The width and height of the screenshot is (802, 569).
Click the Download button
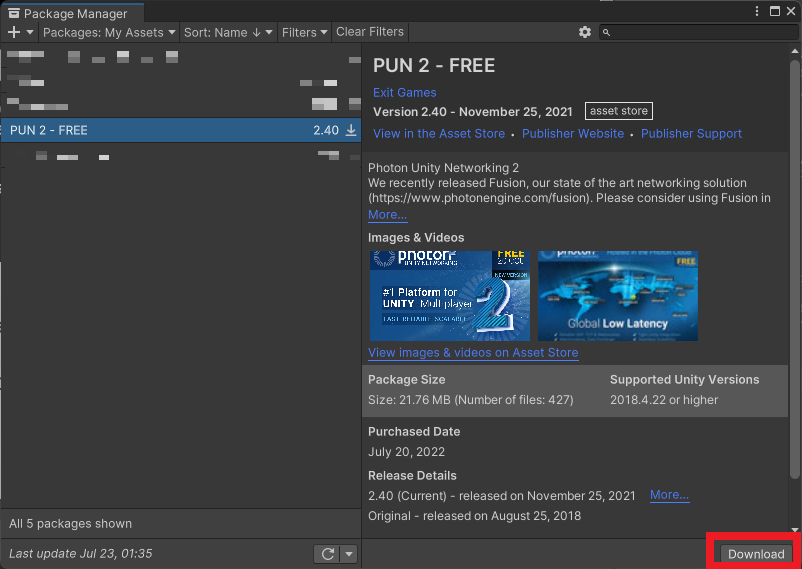pyautogui.click(x=756, y=554)
